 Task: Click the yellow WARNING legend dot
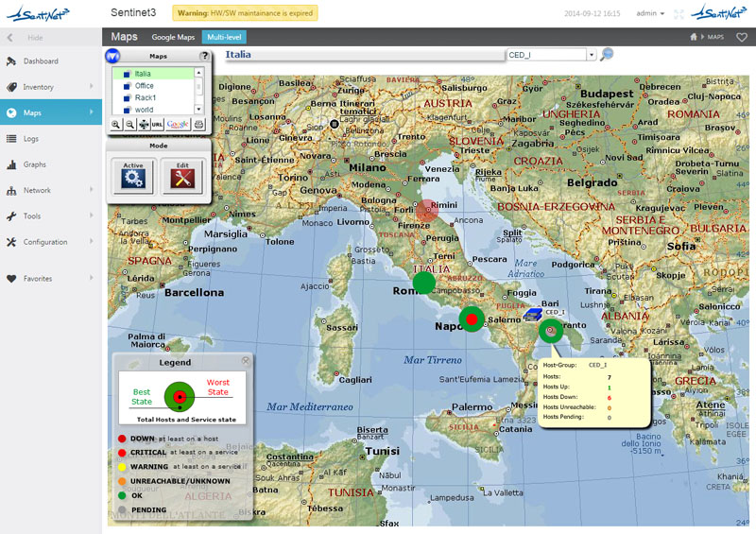122,467
